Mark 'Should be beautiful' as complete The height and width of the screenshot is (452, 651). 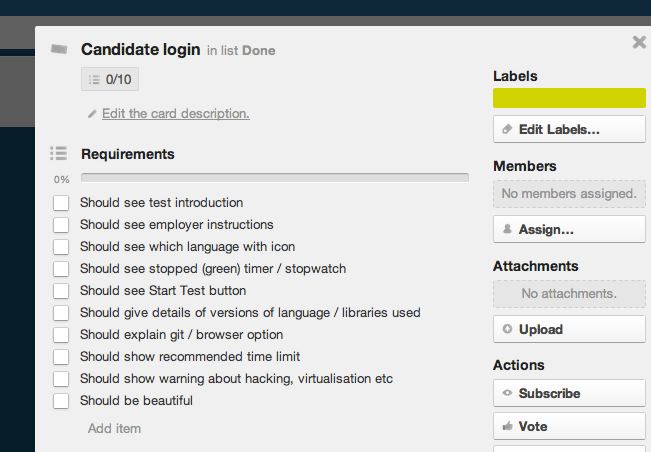tap(61, 401)
